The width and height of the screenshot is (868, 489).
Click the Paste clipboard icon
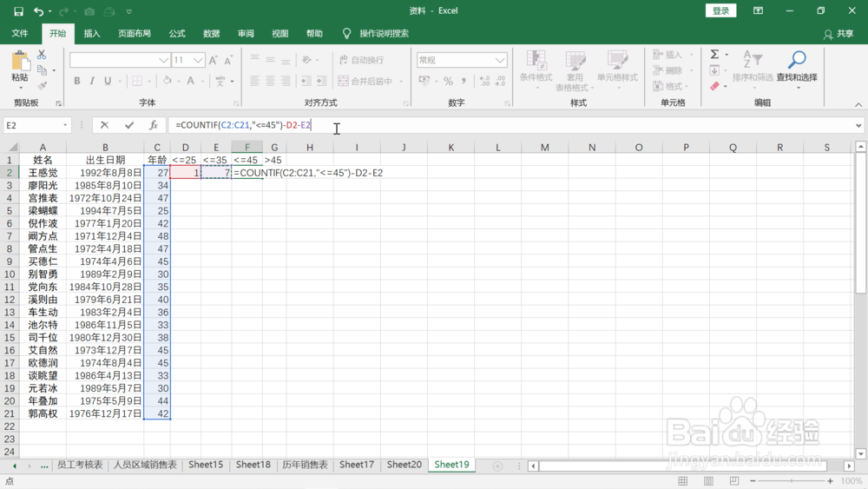(20, 61)
